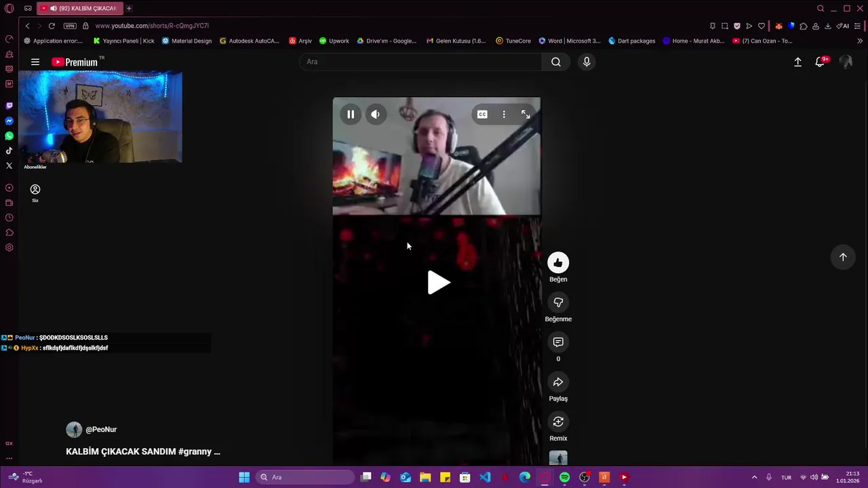The width and height of the screenshot is (868, 488).
Task: Open the Siz (You) sidebar entry
Action: click(x=35, y=192)
